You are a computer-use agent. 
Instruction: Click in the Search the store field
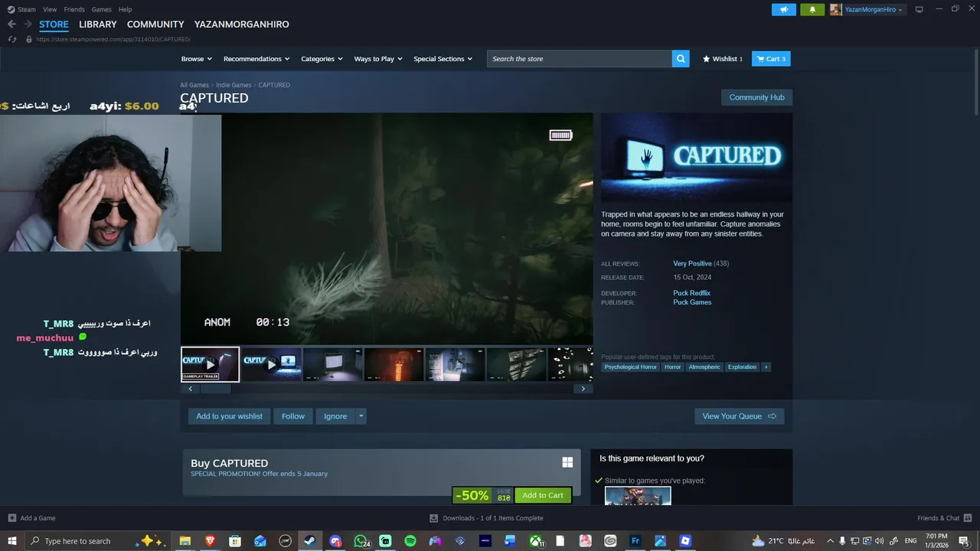(x=580, y=59)
